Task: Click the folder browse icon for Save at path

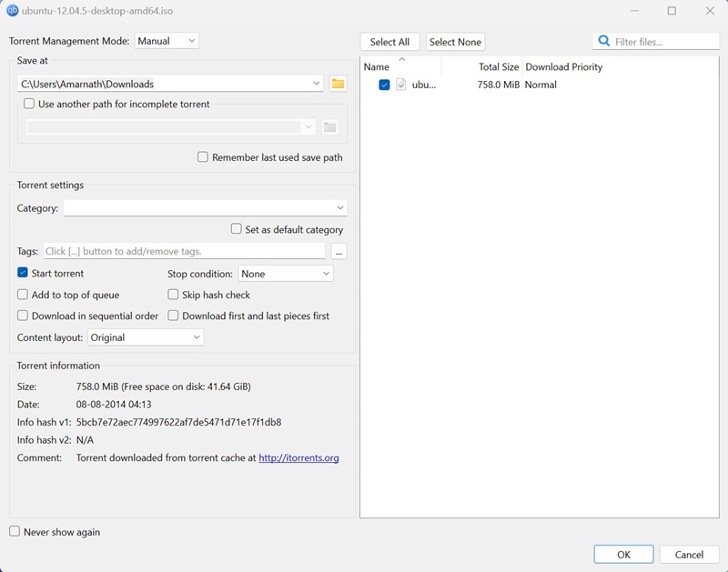Action: click(338, 84)
